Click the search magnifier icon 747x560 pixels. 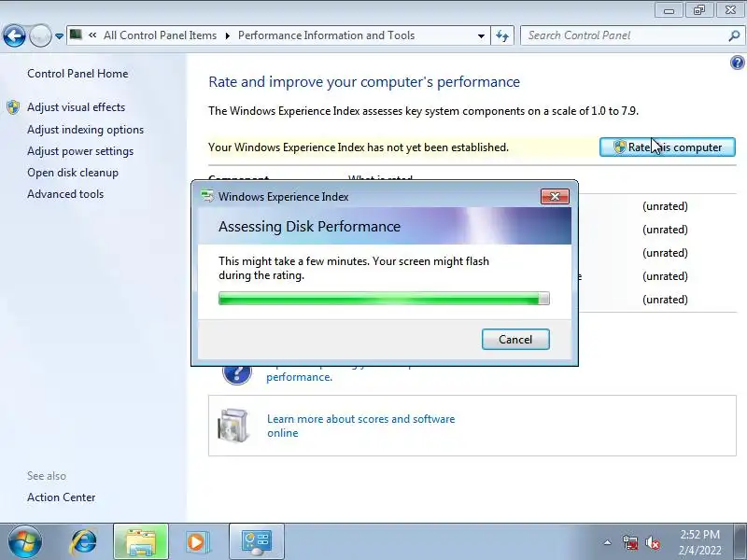(734, 35)
